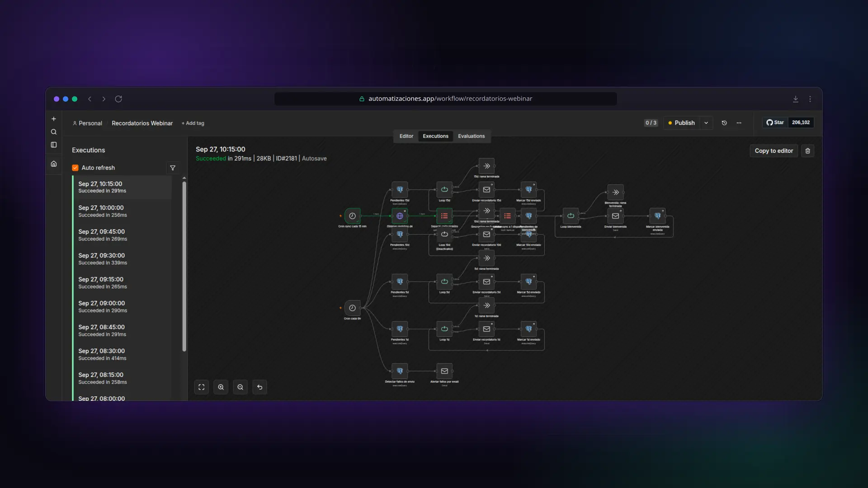This screenshot has height=488, width=868.
Task: Select the 'Cron cada 6h' trigger node
Action: click(352, 308)
